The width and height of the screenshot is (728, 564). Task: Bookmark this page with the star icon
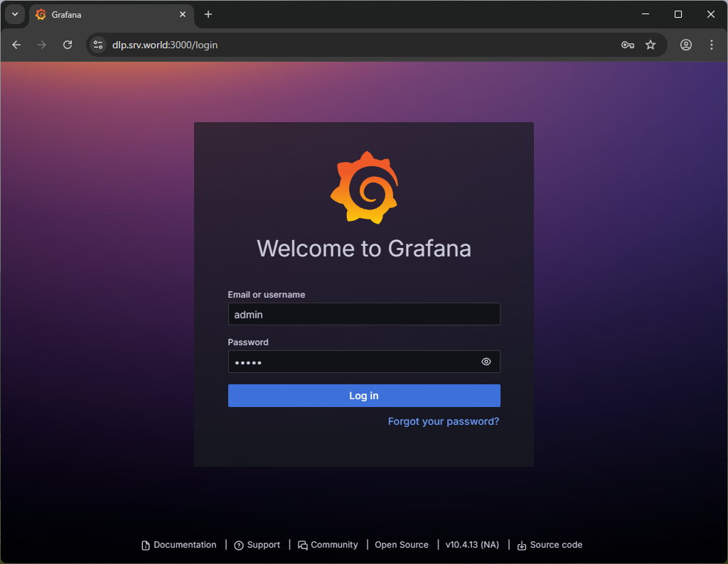tap(651, 45)
